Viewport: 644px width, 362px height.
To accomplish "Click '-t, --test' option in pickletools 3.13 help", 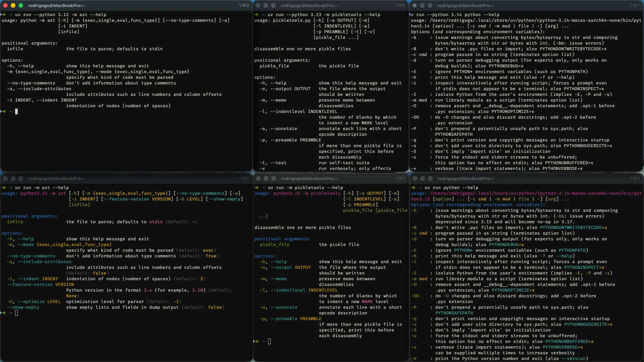I will [x=273, y=163].
